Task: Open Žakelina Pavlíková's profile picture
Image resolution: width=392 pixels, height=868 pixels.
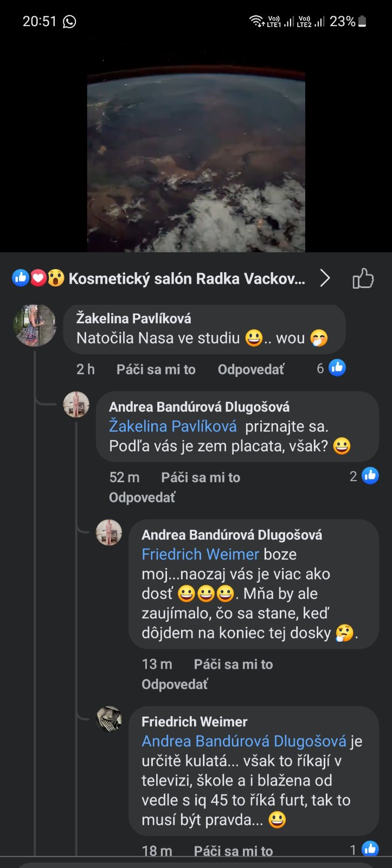Action: pyautogui.click(x=35, y=325)
